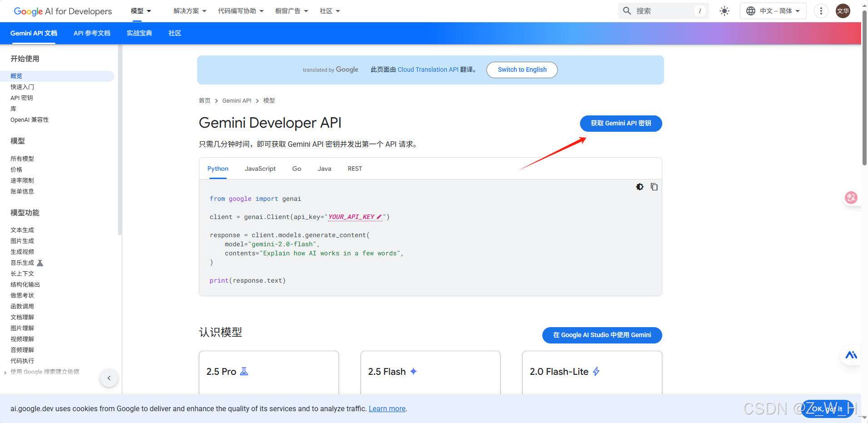The height and width of the screenshot is (423, 868).
Task: Open 文本生成 in the sidebar
Action: coord(22,230)
